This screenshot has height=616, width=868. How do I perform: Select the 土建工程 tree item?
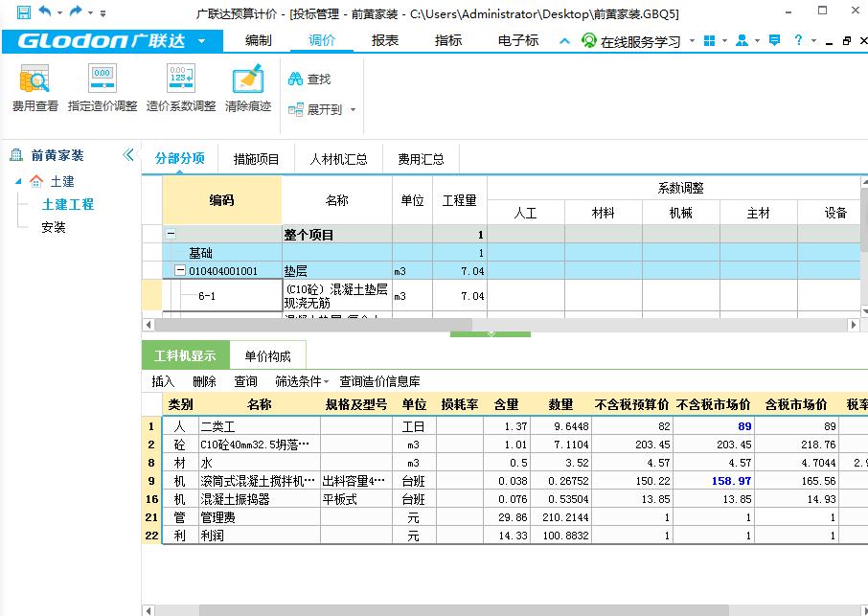pos(68,204)
